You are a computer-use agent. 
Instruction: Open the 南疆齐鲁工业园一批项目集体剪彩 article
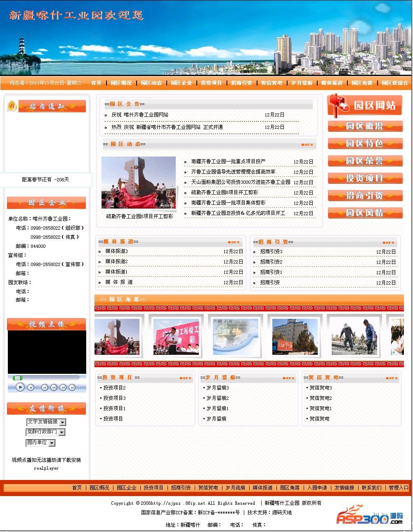(x=228, y=203)
